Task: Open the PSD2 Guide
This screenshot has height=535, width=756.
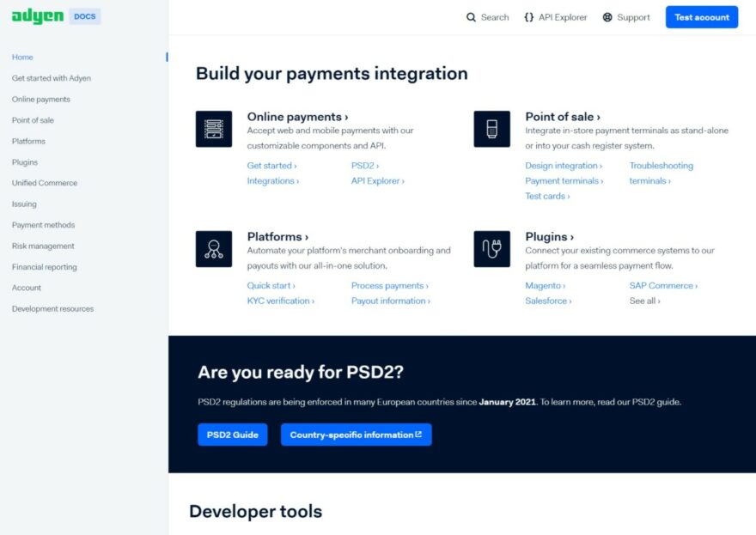Action: (233, 435)
